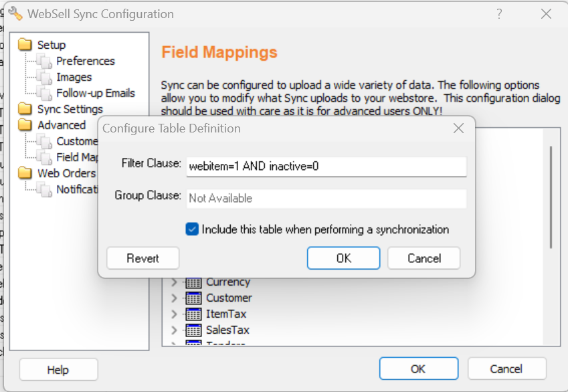The height and width of the screenshot is (392, 568).
Task: Select the Advanced tree item
Action: (x=62, y=125)
